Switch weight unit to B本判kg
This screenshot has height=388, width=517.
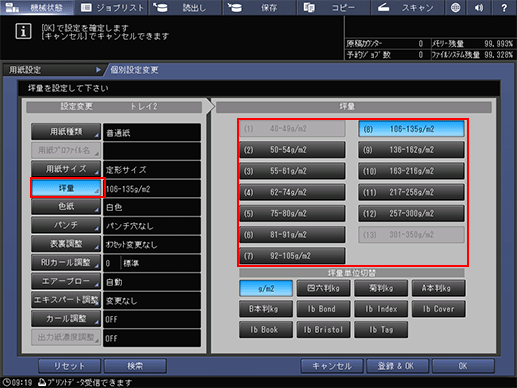266,309
